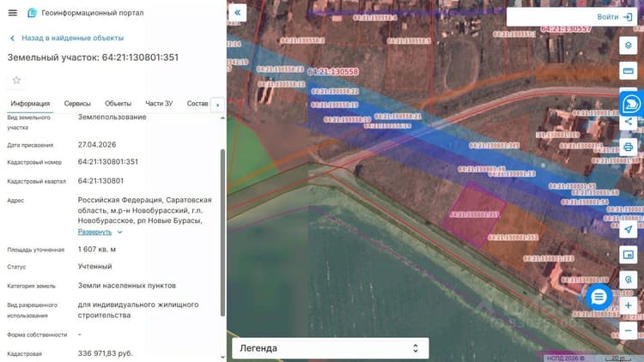This screenshot has height=362, width=644.
Task: Open the blue chat message bubble
Action: (x=598, y=297)
